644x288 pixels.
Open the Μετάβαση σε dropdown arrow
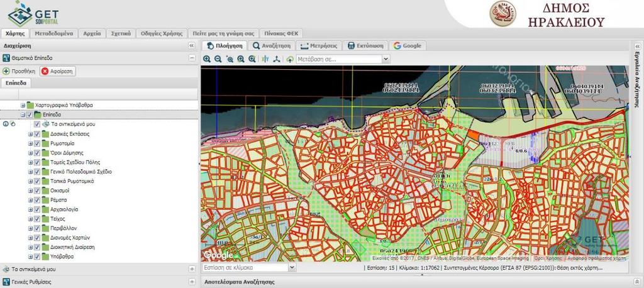[x=386, y=59]
